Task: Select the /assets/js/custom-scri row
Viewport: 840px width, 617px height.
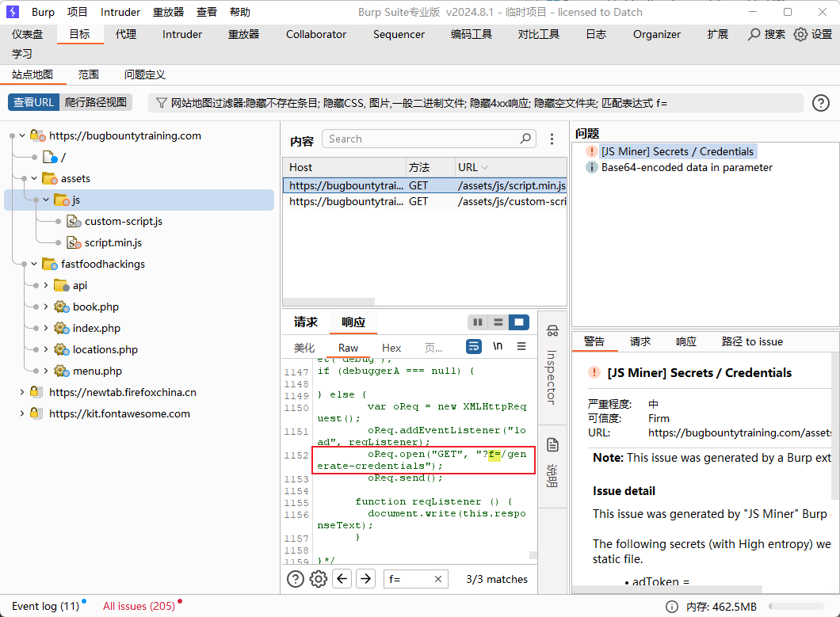Action: coord(425,201)
